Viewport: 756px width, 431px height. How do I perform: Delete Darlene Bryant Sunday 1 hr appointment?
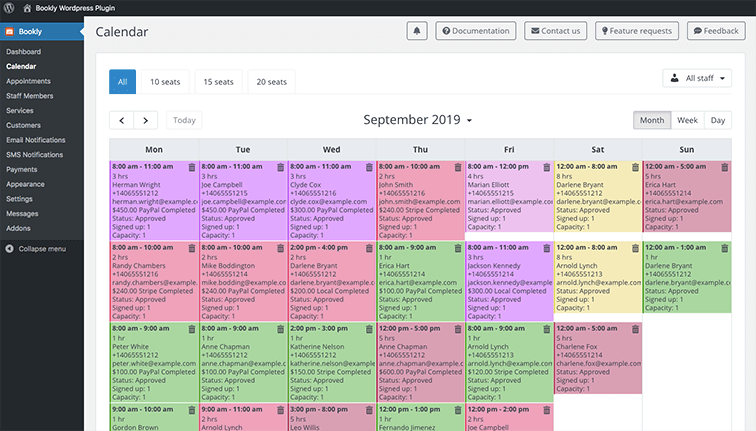pyautogui.click(x=724, y=248)
